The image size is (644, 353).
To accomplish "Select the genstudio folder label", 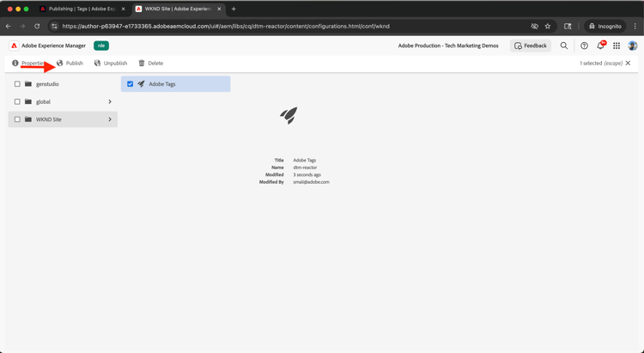I will tap(47, 84).
